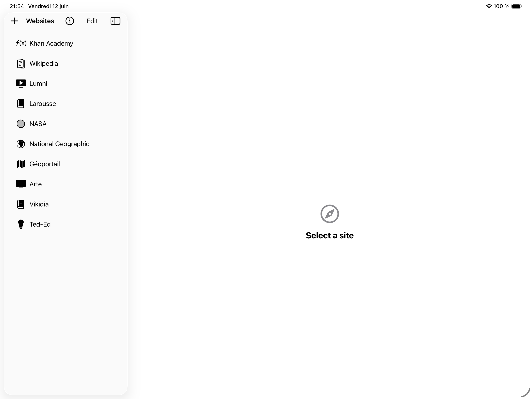Select the Géoportail entry
The image size is (532, 399).
pyautogui.click(x=65, y=164)
